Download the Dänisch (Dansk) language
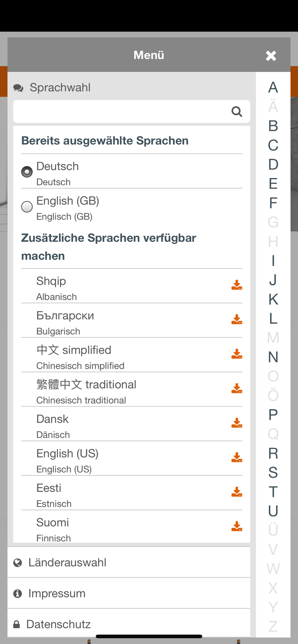The width and height of the screenshot is (298, 644). [237, 423]
